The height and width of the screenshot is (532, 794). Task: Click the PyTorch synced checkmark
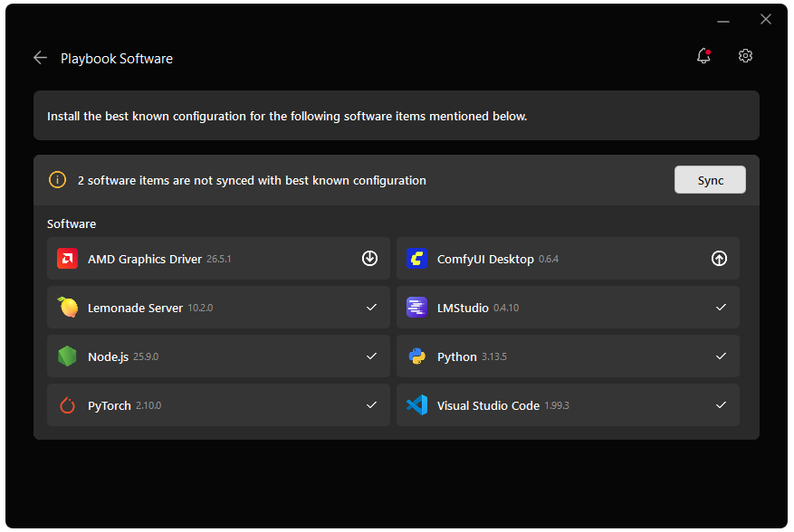371,405
